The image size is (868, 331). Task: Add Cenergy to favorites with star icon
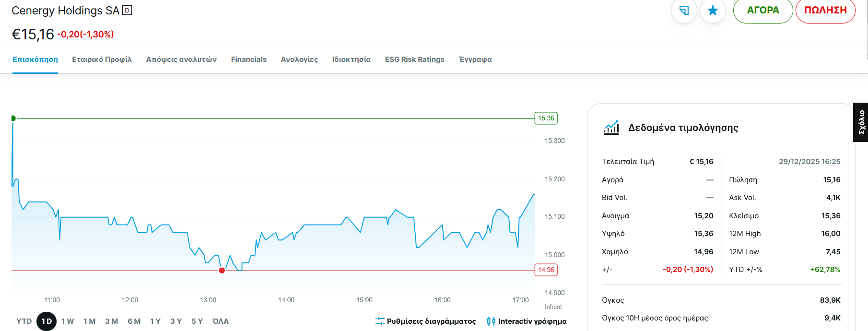coord(713,10)
